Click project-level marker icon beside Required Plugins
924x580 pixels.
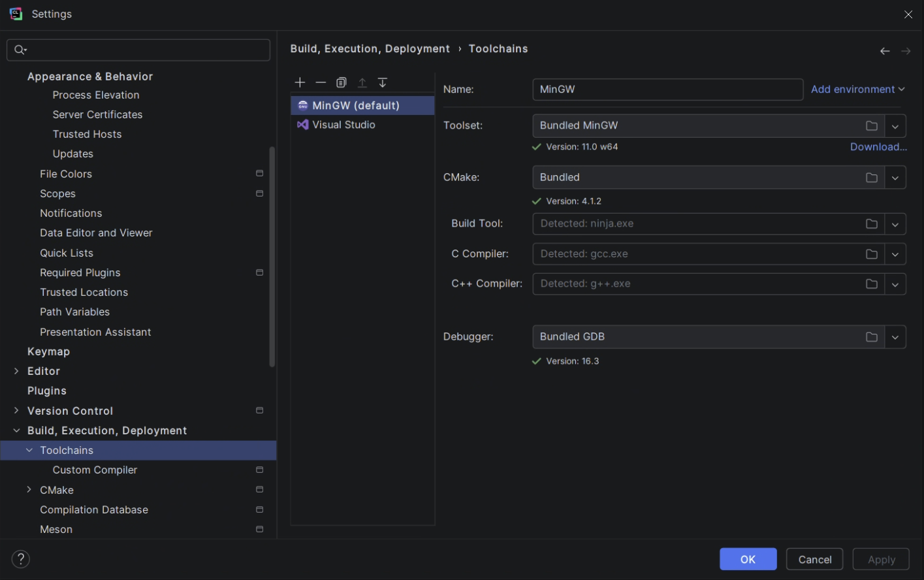point(259,272)
